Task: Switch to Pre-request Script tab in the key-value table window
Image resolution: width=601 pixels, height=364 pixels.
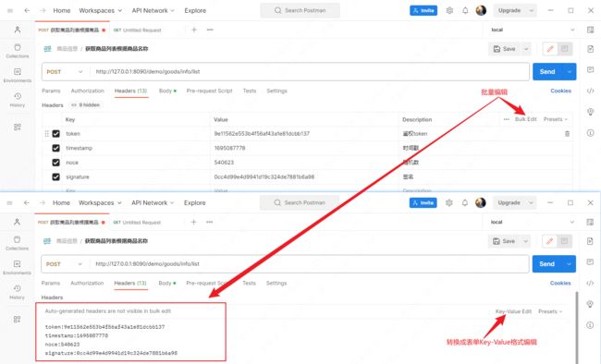Action: click(x=209, y=91)
